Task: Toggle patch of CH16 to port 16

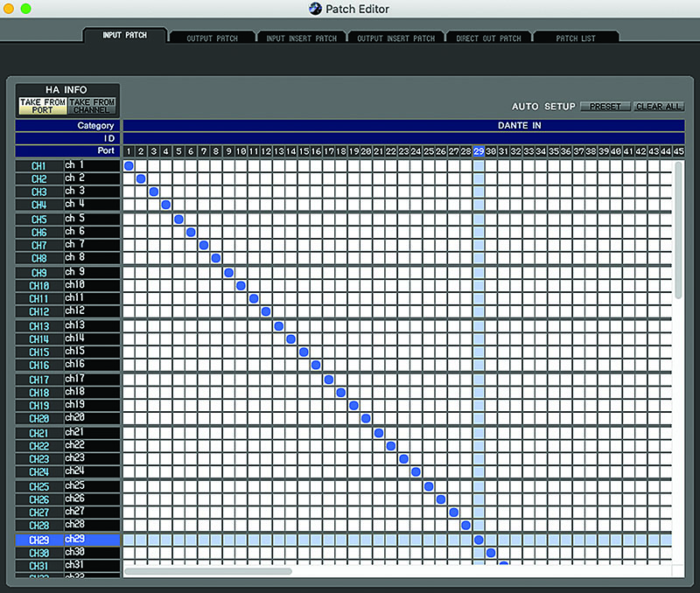Action: click(x=316, y=365)
